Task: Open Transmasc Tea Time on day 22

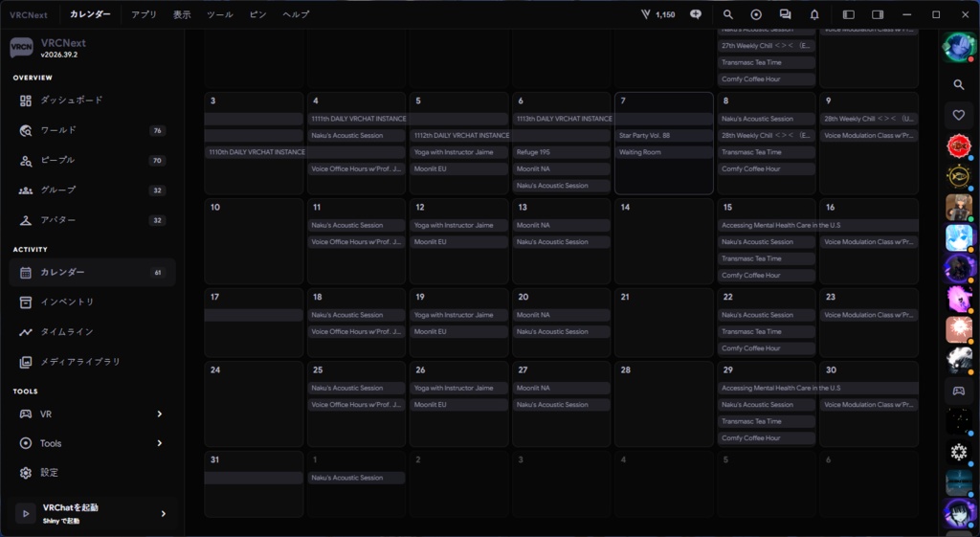Action: click(x=767, y=332)
